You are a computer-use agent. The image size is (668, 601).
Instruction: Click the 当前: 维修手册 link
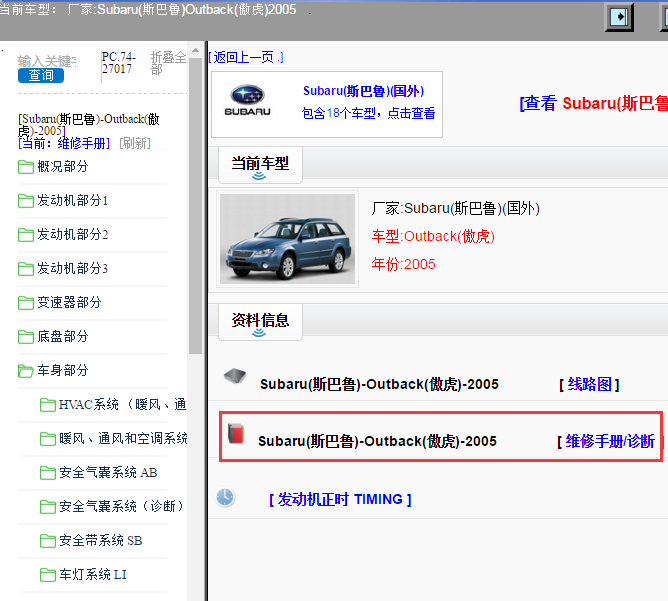pos(64,144)
